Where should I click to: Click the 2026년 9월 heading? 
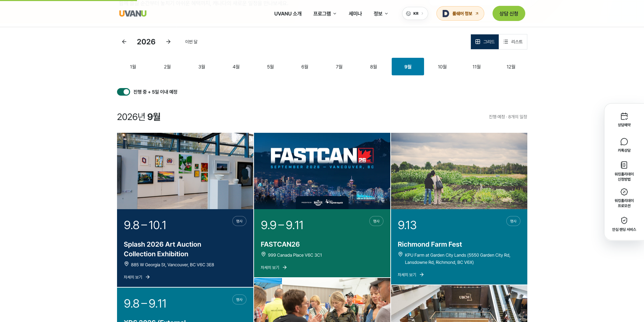tap(139, 117)
